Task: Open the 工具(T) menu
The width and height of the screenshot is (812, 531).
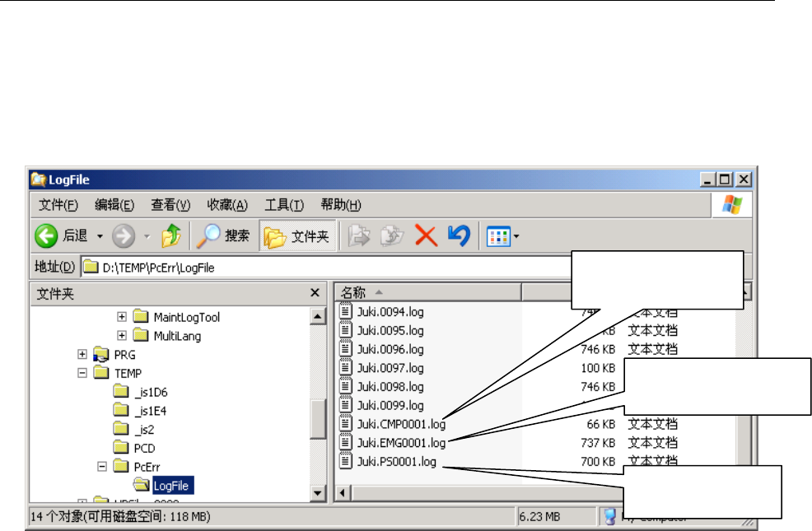Action: click(x=284, y=205)
